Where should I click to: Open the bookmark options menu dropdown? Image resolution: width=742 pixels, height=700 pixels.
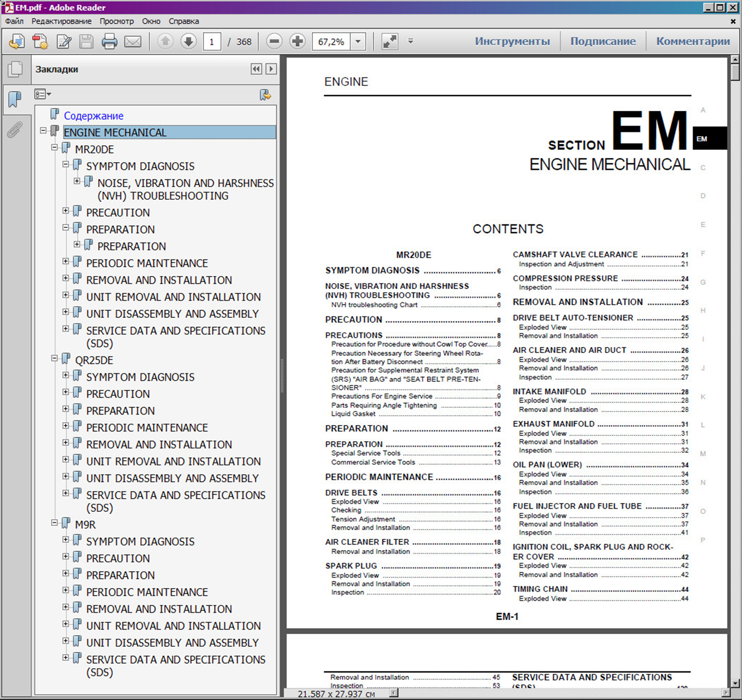point(42,94)
